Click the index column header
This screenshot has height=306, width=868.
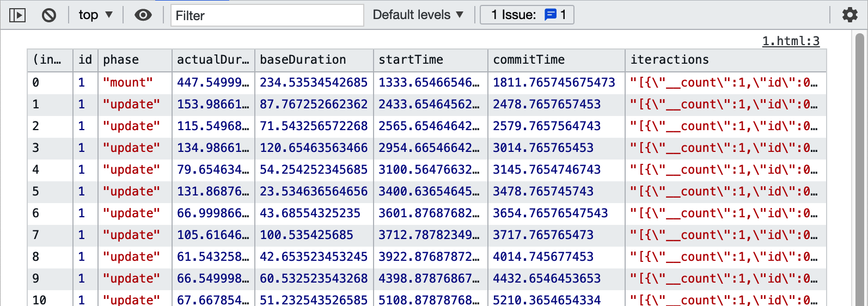coord(50,60)
